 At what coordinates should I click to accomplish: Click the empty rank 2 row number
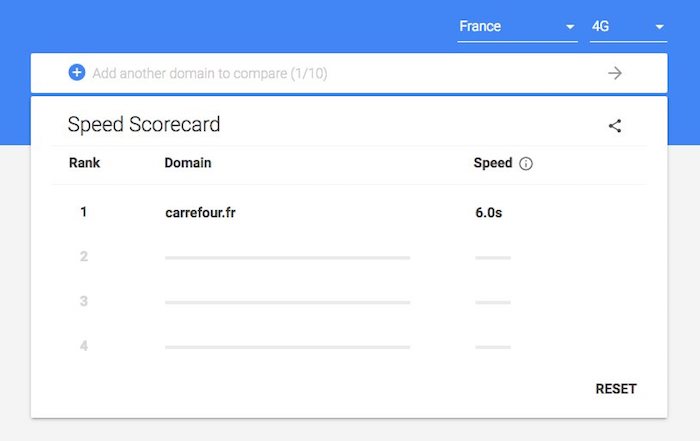84,257
